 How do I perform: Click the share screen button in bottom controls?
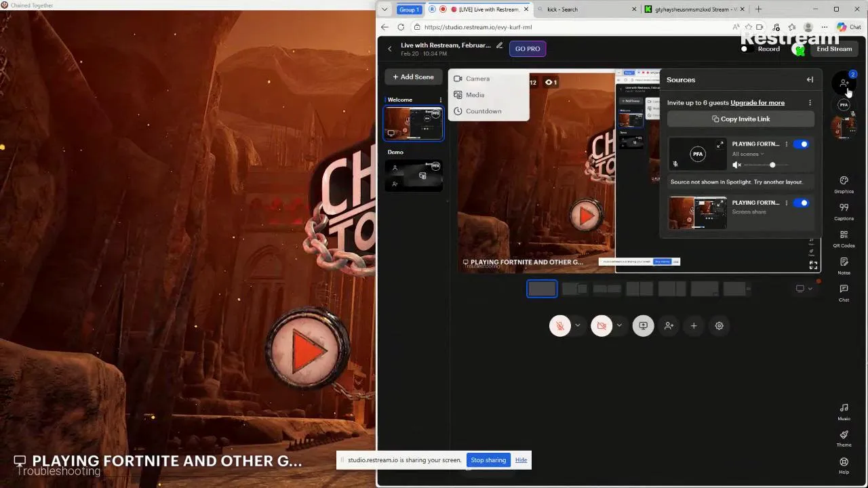point(643,326)
